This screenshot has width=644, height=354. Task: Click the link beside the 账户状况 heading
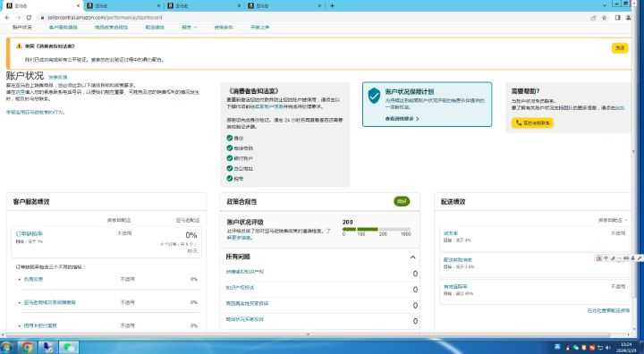(58, 77)
